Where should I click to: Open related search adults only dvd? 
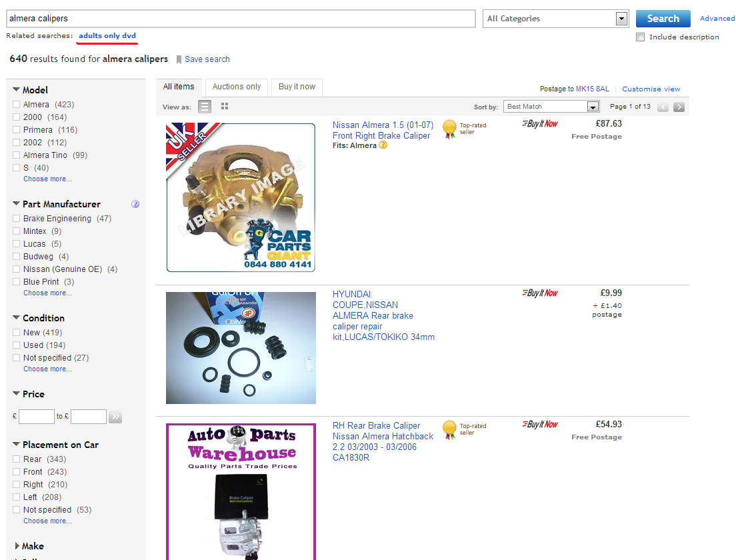107,36
